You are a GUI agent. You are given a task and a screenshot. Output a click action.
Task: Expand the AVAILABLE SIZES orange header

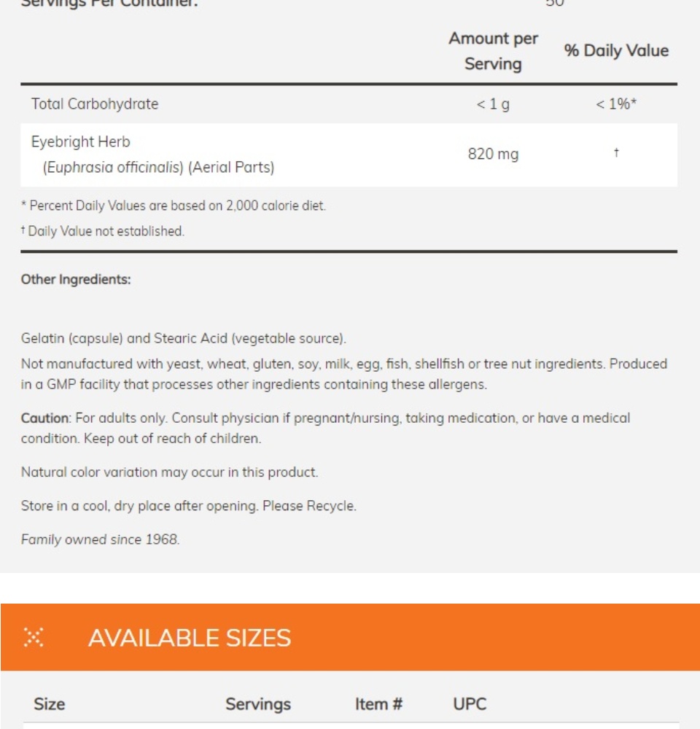click(350, 637)
